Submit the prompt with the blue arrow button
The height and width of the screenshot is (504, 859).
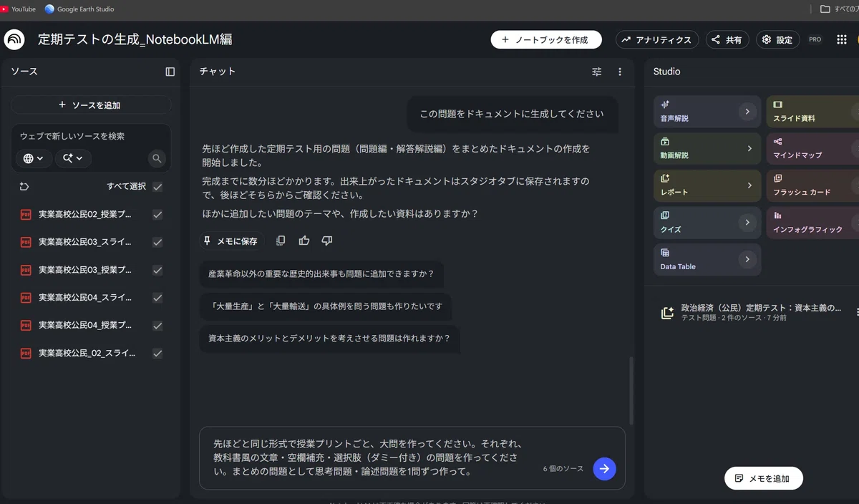[604, 468]
